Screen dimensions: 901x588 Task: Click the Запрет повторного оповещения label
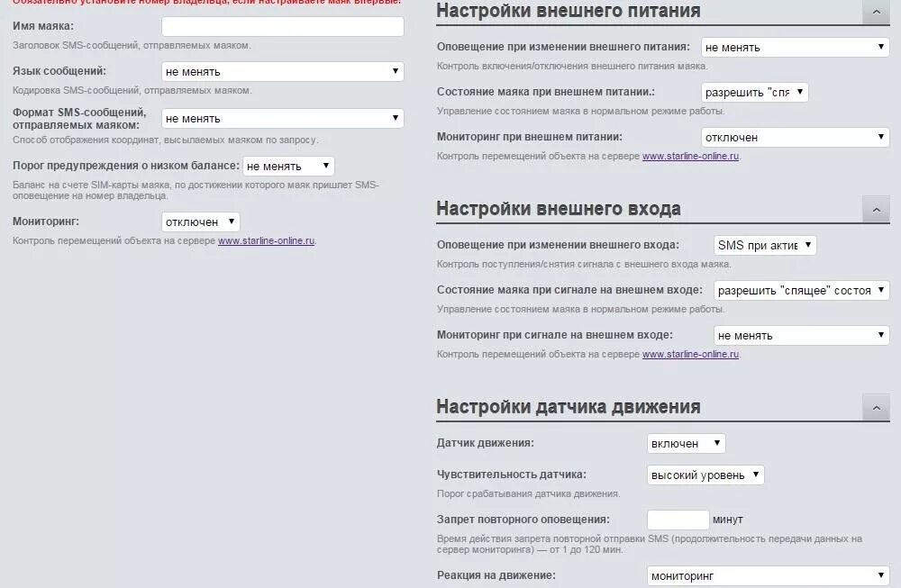point(523,520)
